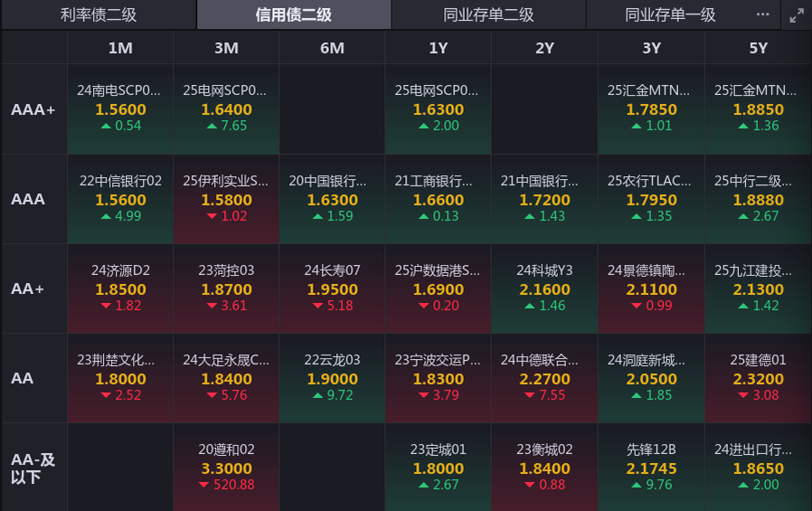This screenshot has width=812, height=511.
Task: Open bond 25九江建投... cell
Action: coord(758,289)
